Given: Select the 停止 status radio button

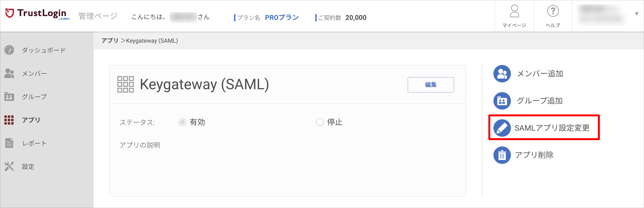Looking at the screenshot, I should coord(320,122).
